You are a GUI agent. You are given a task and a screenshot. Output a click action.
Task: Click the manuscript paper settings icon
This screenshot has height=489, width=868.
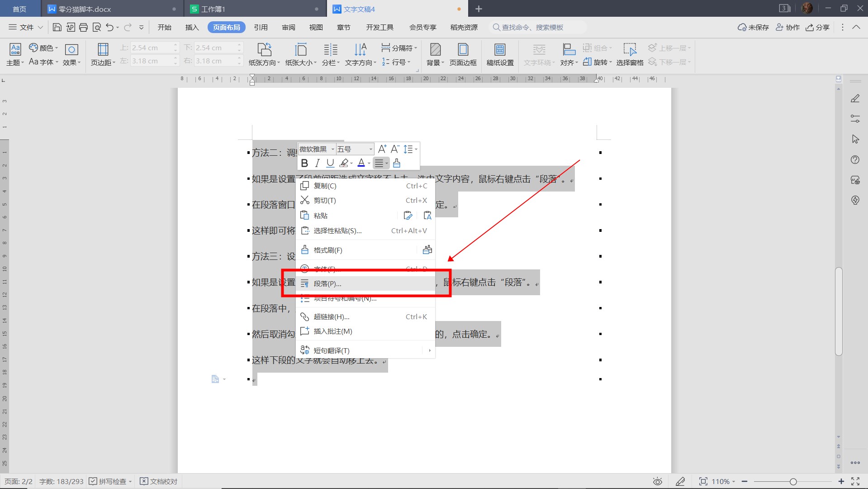click(x=500, y=50)
